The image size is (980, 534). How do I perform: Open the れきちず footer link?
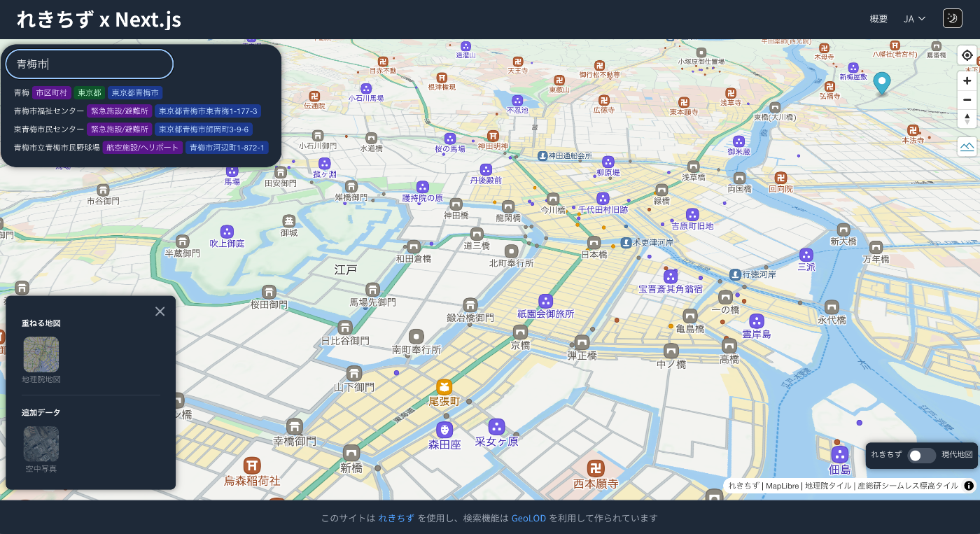pyautogui.click(x=396, y=519)
